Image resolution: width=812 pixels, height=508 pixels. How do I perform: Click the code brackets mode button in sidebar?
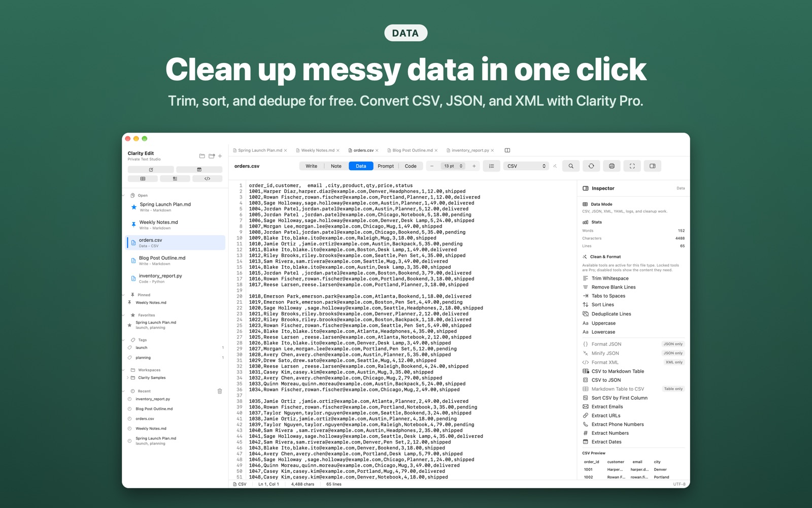pos(207,179)
